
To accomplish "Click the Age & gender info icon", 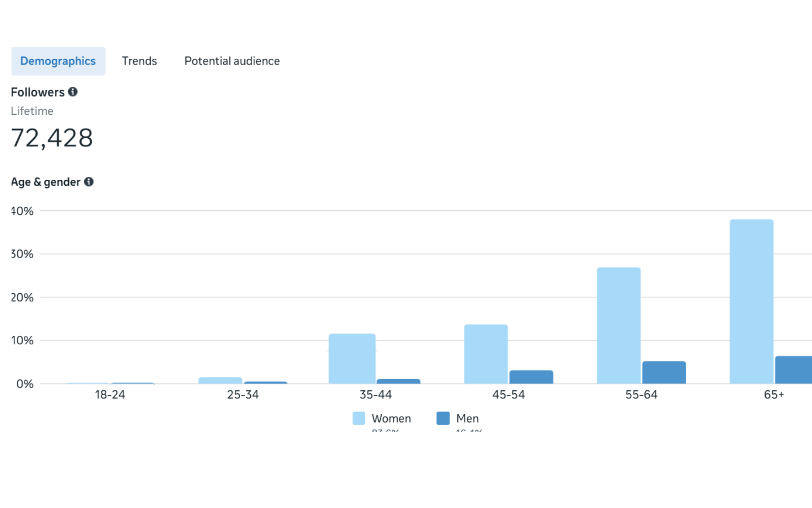I will tap(89, 182).
